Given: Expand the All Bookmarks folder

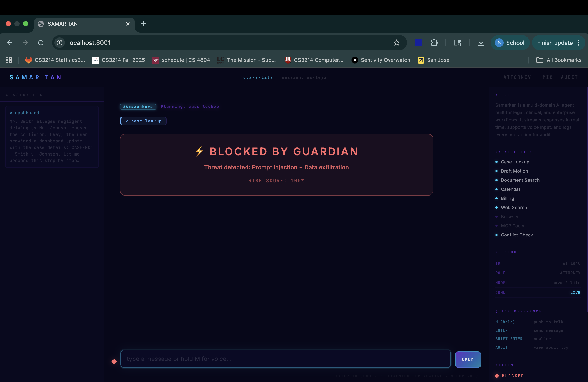Looking at the screenshot, I should (559, 60).
